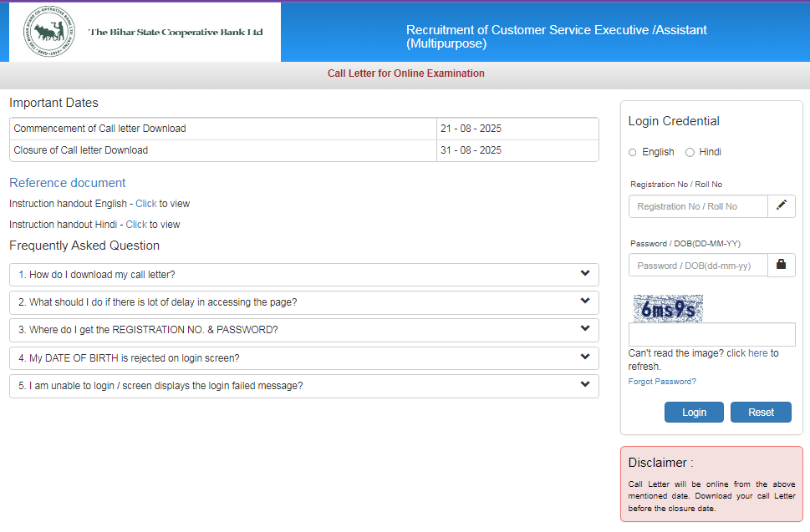Click the Bihar State Cooperative Bank logo
The width and height of the screenshot is (810, 532).
(x=50, y=32)
